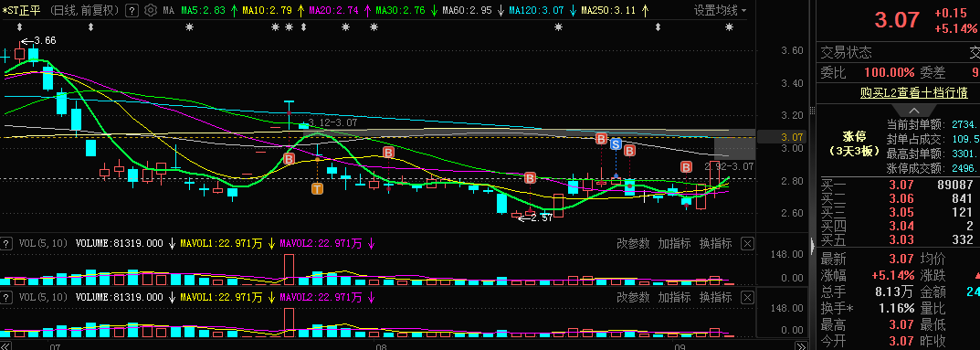This screenshot has width=980, height=350.
Task: Click 加指标 in lower VOL panel
Action: (674, 296)
